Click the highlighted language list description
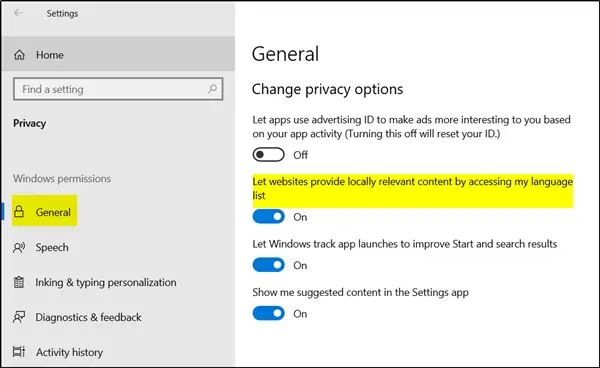The height and width of the screenshot is (368, 600). pos(412,188)
